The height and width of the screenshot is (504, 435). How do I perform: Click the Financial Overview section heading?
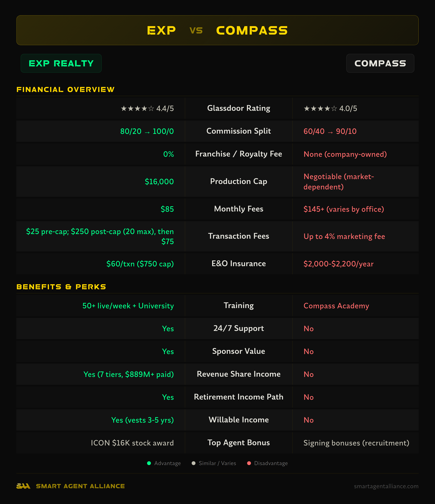[65, 90]
